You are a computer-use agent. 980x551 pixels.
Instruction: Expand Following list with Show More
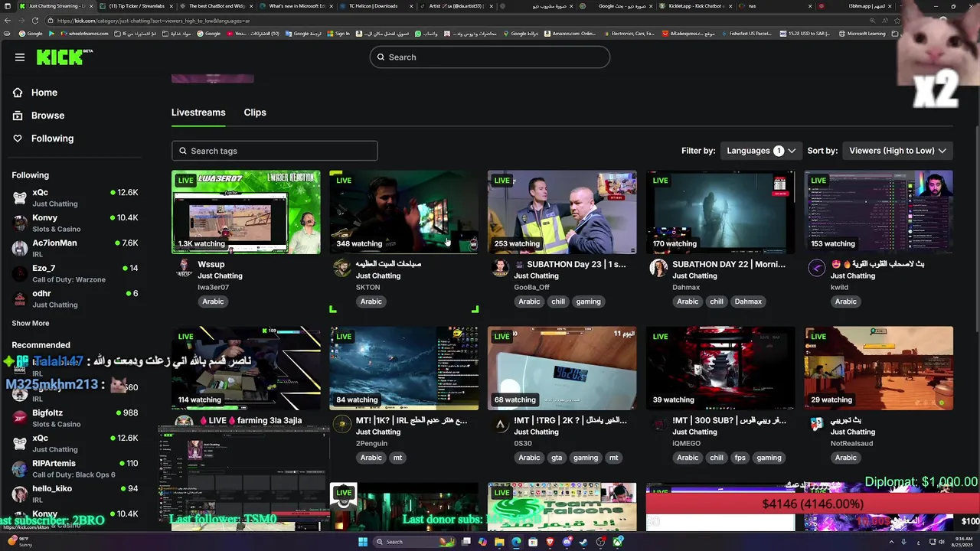point(31,324)
